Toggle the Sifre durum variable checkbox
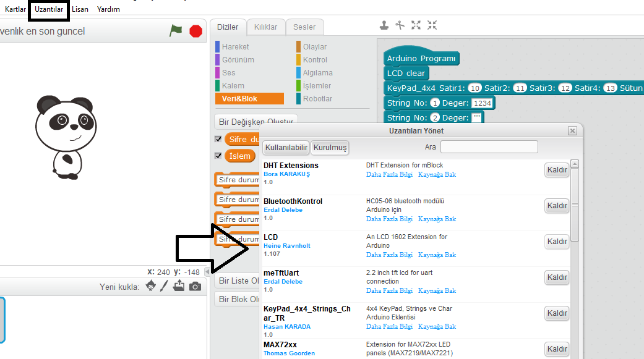 [x=218, y=139]
